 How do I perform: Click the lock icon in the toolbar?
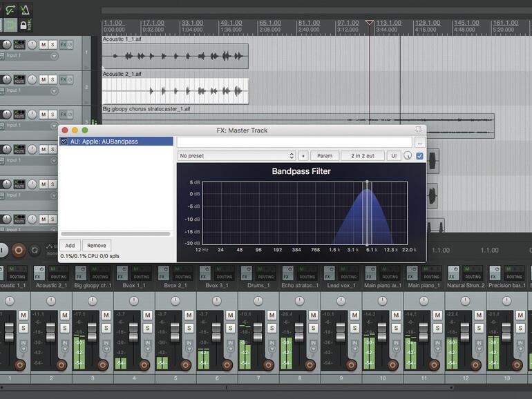24,26
